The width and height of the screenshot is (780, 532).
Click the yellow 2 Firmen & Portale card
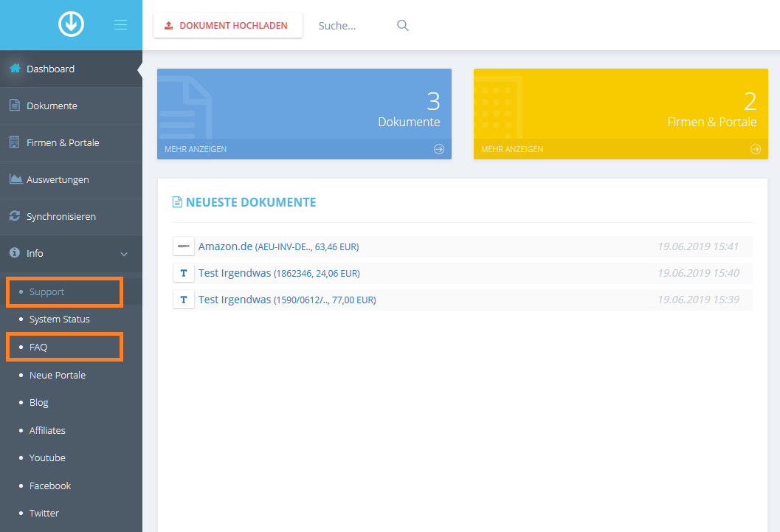click(x=621, y=114)
